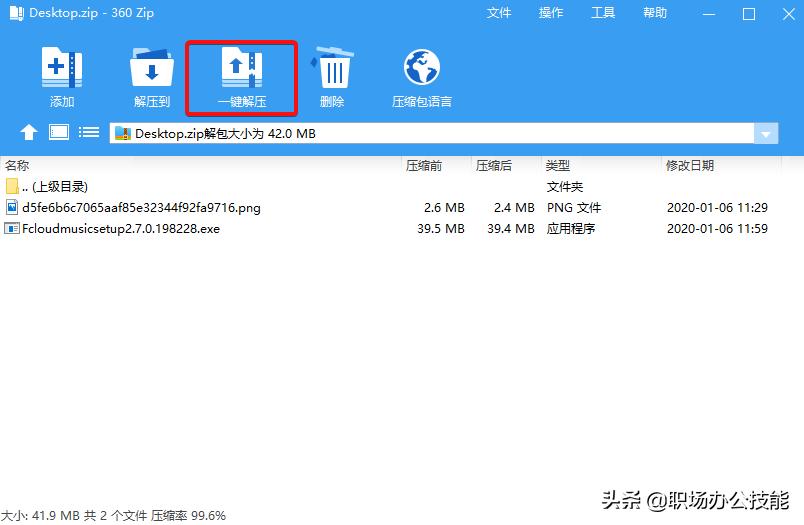
Task: Click the 删除 (Delete) trash icon
Action: [x=332, y=67]
